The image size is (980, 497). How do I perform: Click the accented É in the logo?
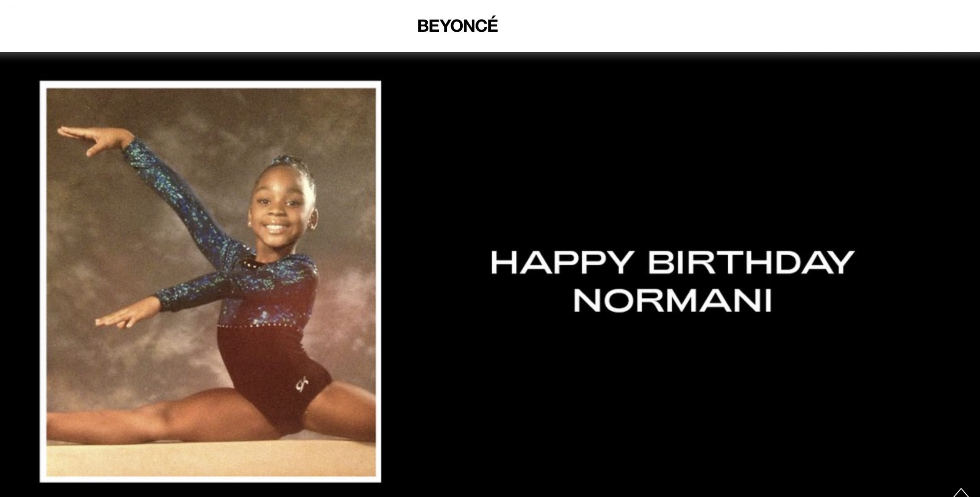click(x=492, y=25)
